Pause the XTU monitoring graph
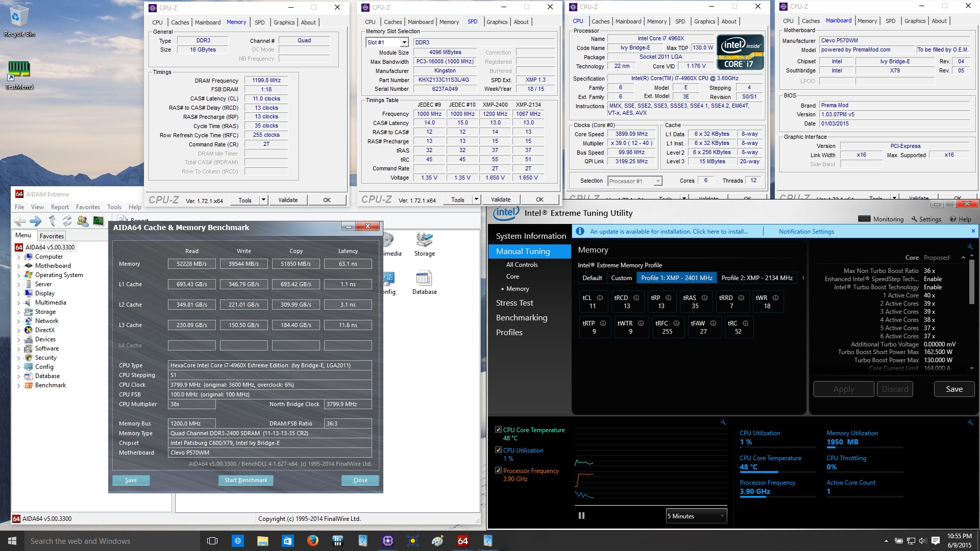This screenshot has height=551, width=980. click(581, 516)
